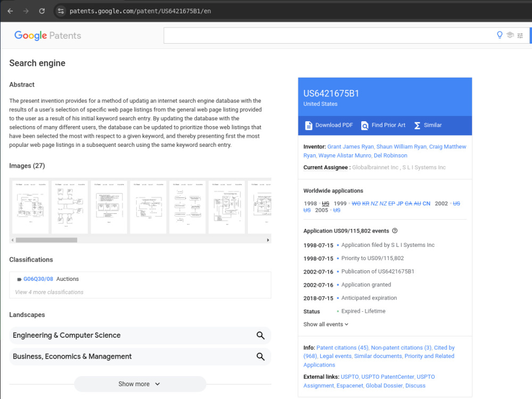Open Similar patents

click(433, 125)
